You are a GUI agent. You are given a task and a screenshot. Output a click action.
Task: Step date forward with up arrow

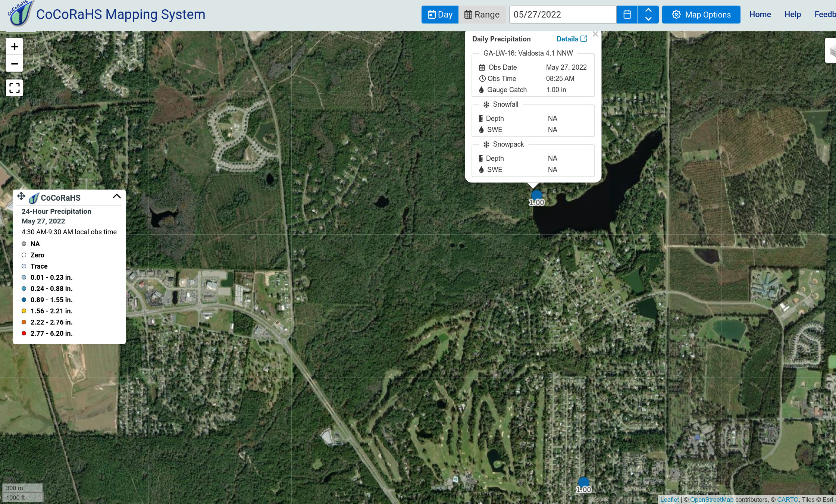tap(648, 10)
